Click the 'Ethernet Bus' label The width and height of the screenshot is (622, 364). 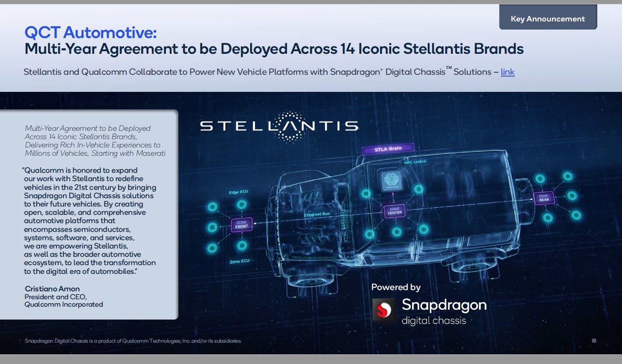(x=317, y=215)
